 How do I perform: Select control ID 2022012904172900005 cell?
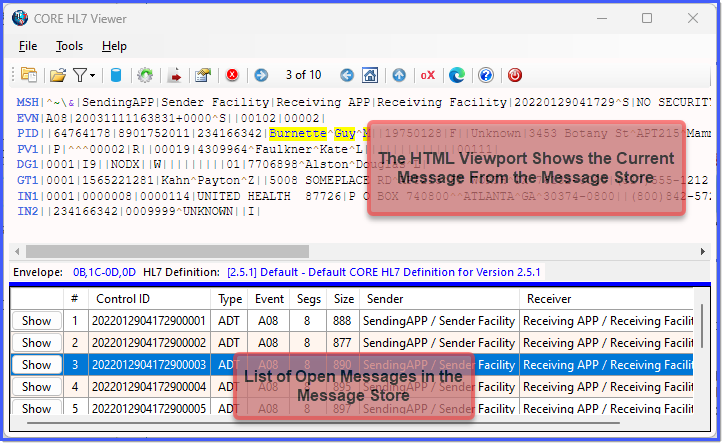click(149, 407)
